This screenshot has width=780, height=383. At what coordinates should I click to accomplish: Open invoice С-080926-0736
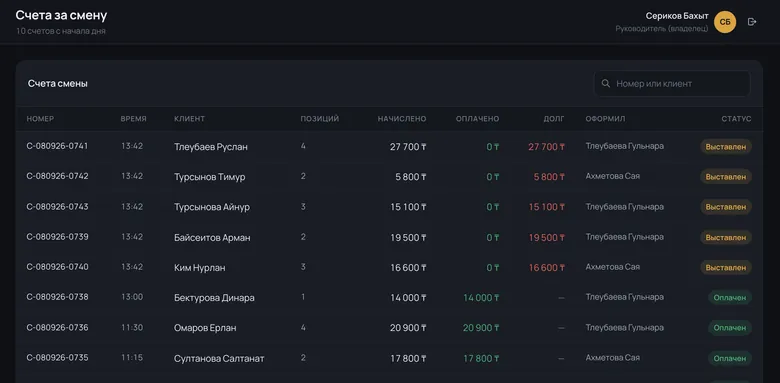point(57,327)
